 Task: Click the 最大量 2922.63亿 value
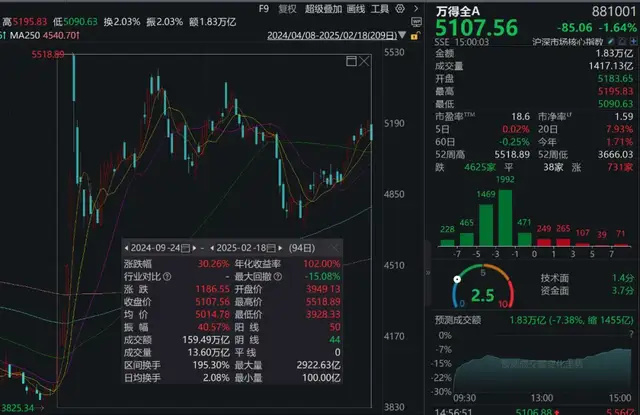point(318,365)
